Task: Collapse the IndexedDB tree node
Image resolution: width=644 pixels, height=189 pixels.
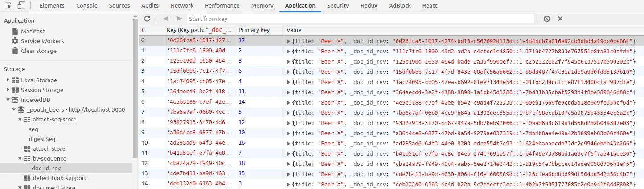Action: tap(8, 100)
